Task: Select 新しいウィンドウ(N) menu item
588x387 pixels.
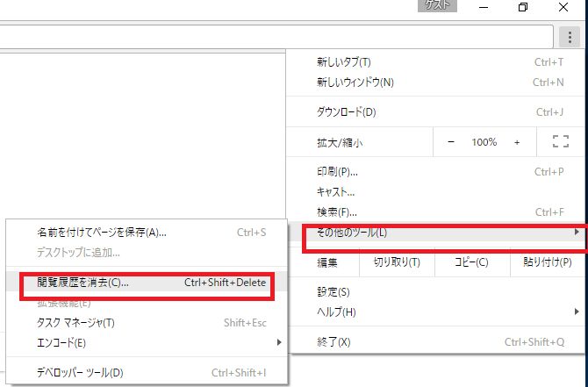Action: pos(355,82)
